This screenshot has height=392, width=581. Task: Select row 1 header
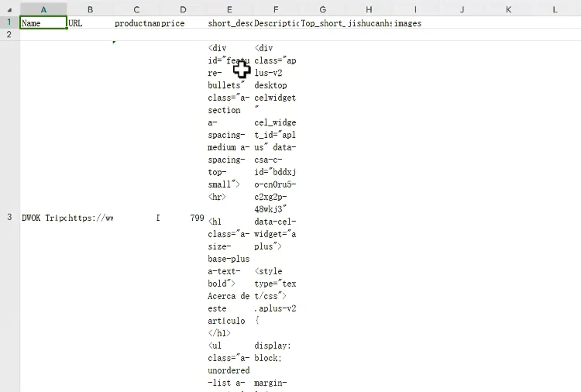pos(9,22)
